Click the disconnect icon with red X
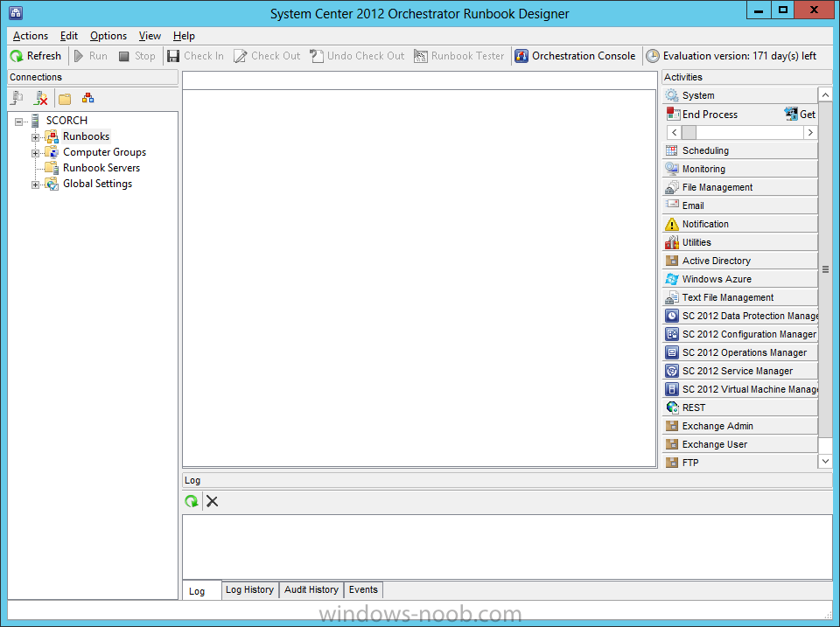This screenshot has height=627, width=840. [x=41, y=98]
